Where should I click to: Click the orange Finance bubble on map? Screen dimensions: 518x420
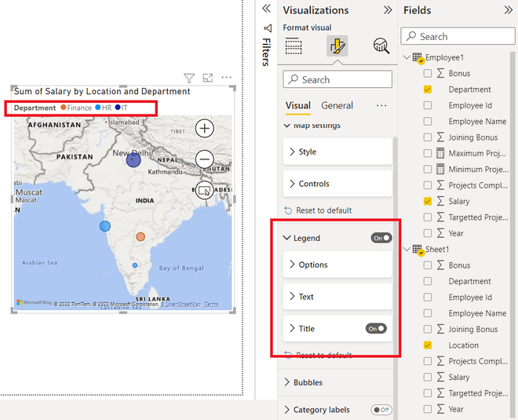pos(140,236)
